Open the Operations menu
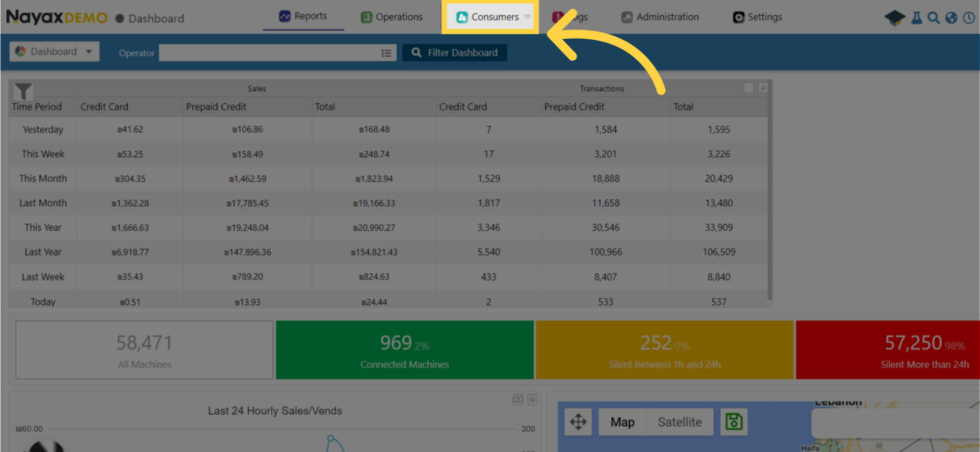The height and width of the screenshot is (452, 980). click(x=392, y=17)
